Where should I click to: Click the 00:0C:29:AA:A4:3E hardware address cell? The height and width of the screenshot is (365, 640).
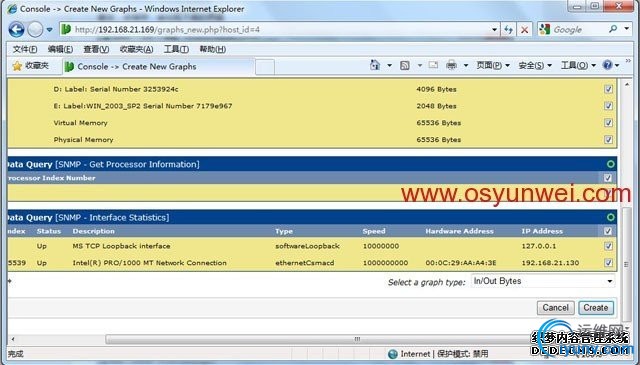(461, 263)
